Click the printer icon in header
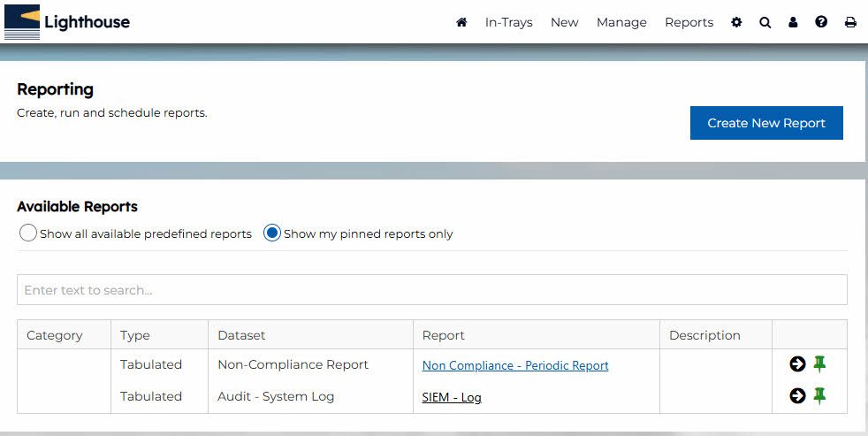The height and width of the screenshot is (436, 868). (850, 22)
